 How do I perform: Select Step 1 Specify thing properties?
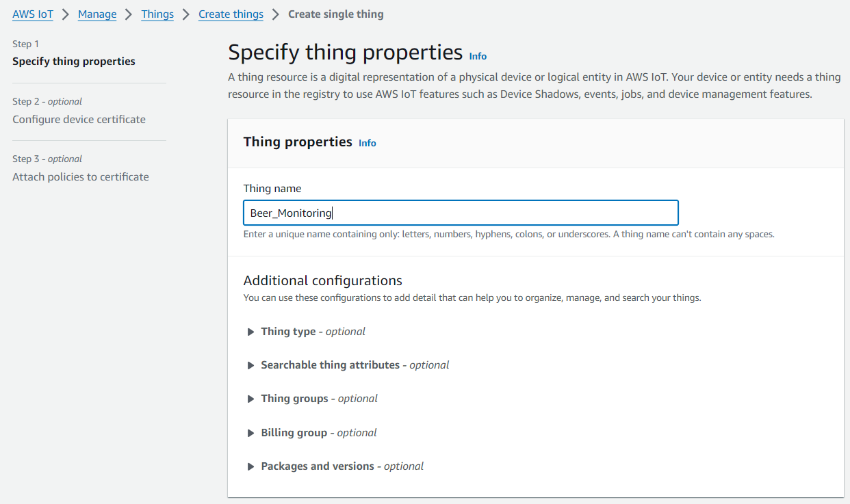coord(74,62)
